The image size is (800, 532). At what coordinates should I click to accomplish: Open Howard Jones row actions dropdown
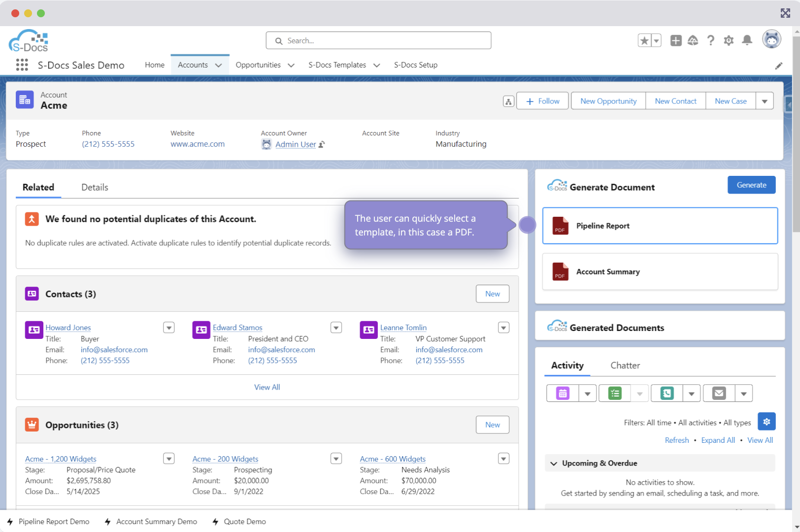pyautogui.click(x=169, y=328)
